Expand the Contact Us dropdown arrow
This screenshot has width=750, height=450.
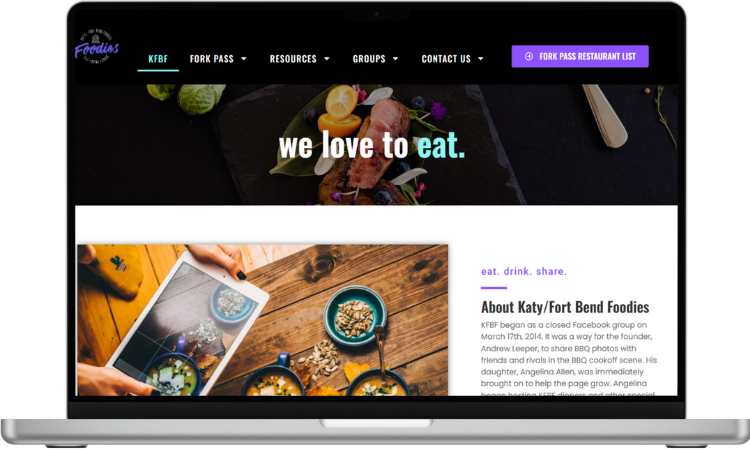coord(481,59)
